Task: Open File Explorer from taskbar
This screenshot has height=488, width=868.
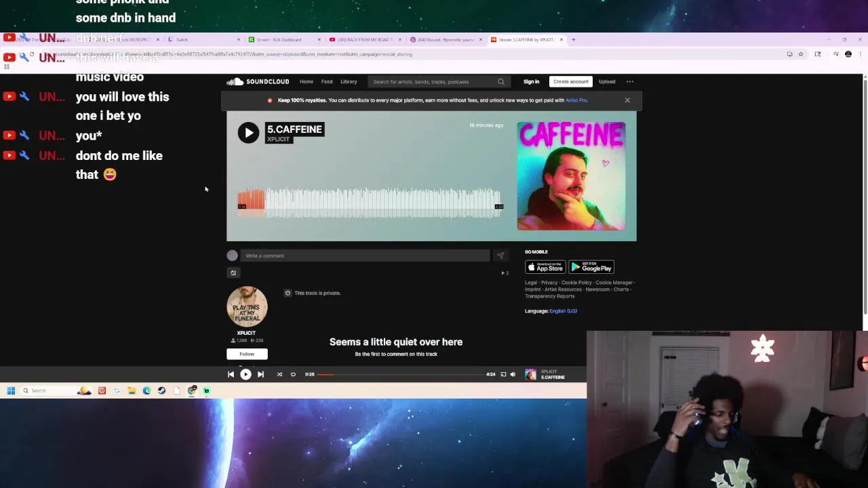Action: (132, 390)
